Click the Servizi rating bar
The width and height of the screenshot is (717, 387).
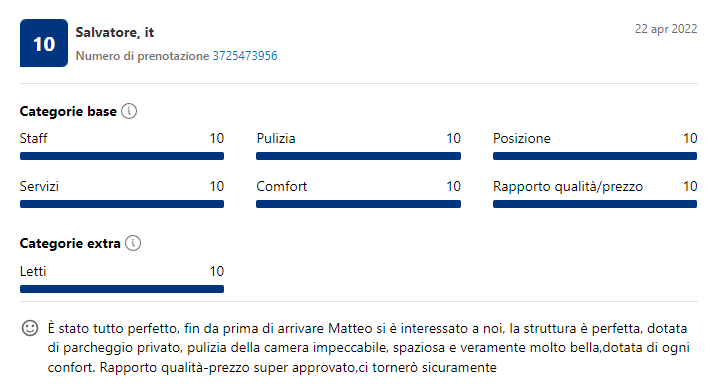[x=122, y=204]
